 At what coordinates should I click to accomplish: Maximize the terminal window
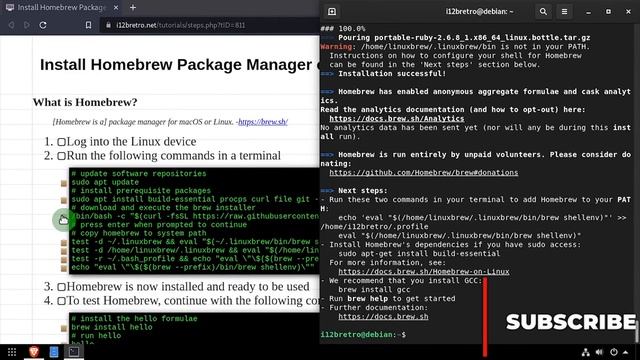[608, 11]
